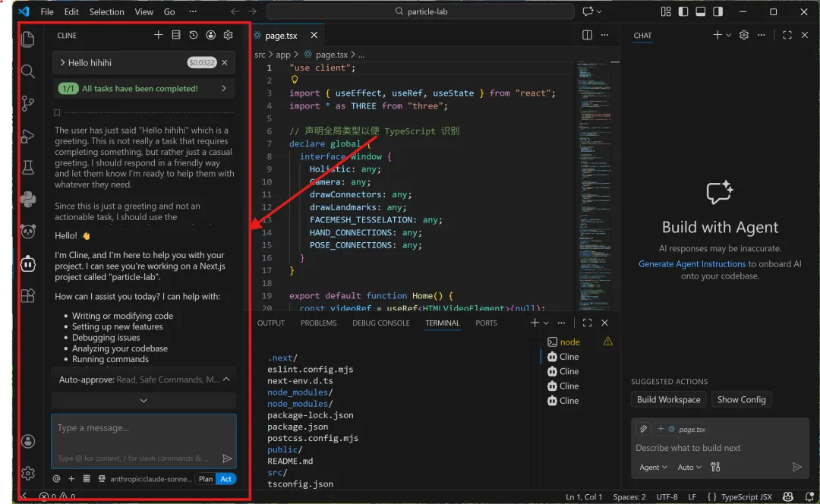Switch to the PROBLEMS tab
820x504 pixels.
(x=318, y=323)
